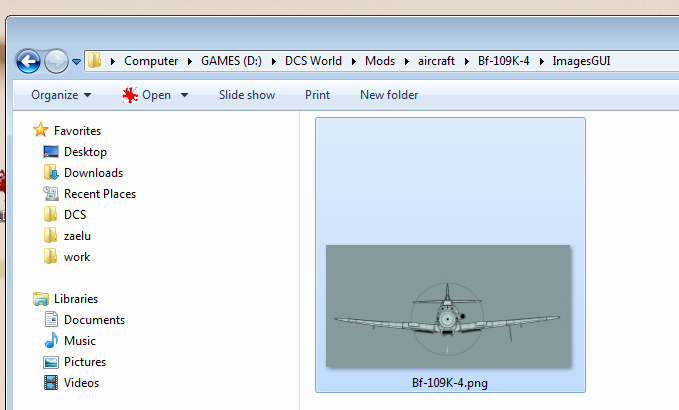Select Libraries in navigation pane
This screenshot has width=679, height=410.
pos(76,299)
